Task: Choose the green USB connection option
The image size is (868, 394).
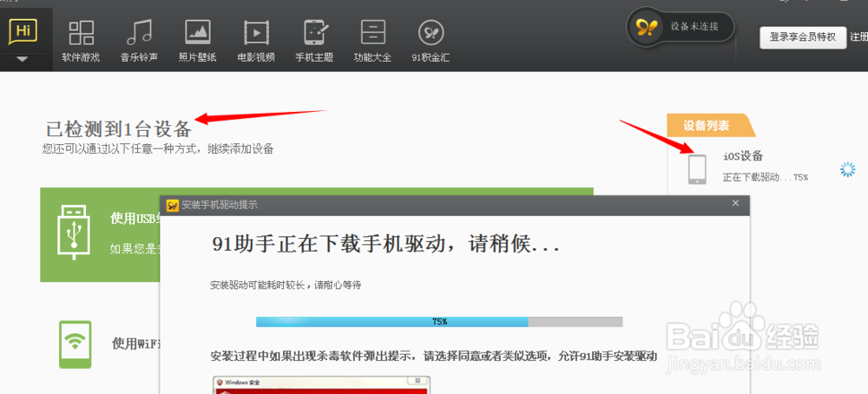Action: click(x=100, y=234)
